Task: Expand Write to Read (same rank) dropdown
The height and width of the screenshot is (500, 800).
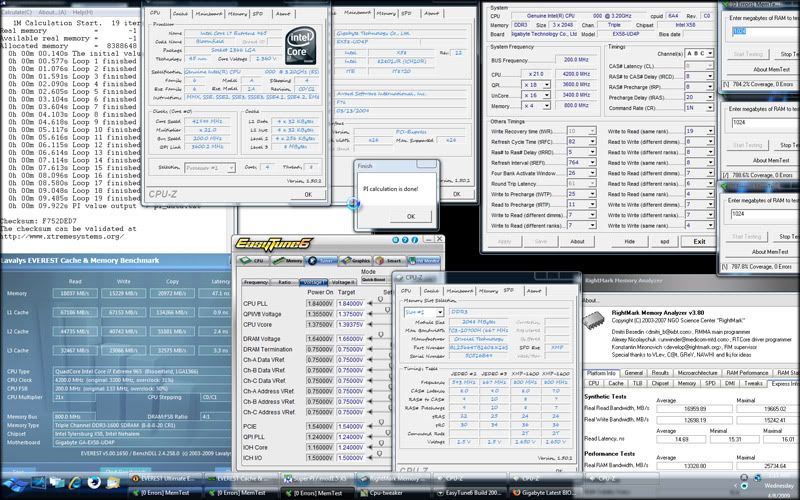Action: [710, 131]
